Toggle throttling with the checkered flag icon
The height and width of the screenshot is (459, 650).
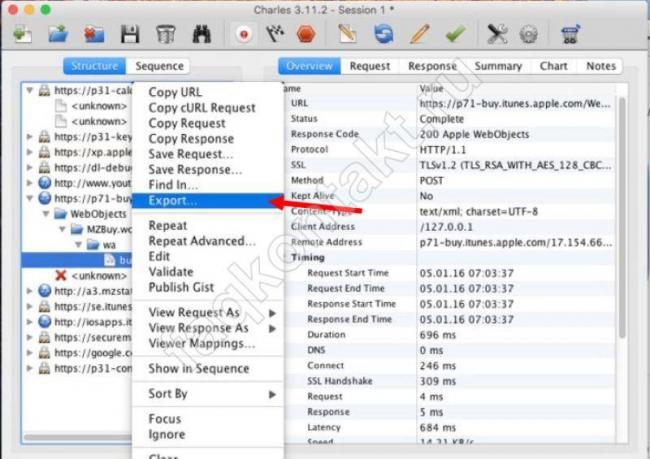[275, 34]
